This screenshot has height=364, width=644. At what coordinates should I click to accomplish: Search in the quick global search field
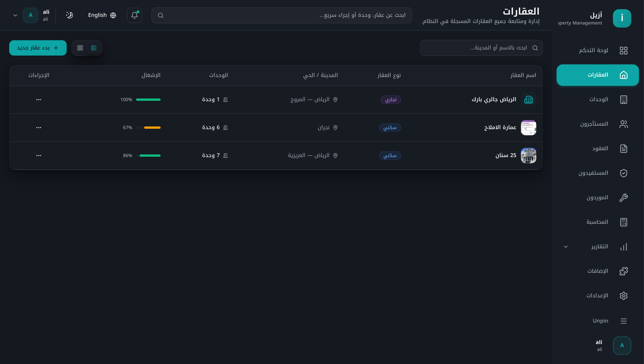pyautogui.click(x=281, y=15)
